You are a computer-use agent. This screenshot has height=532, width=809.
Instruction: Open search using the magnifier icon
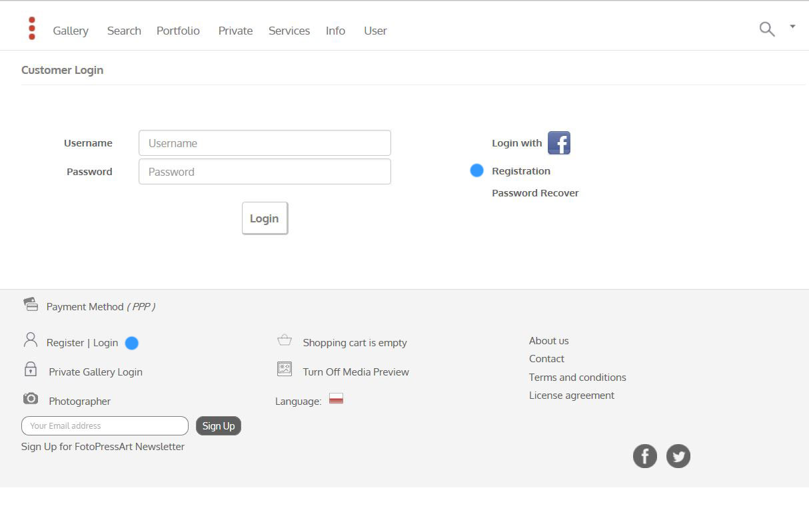pyautogui.click(x=766, y=29)
